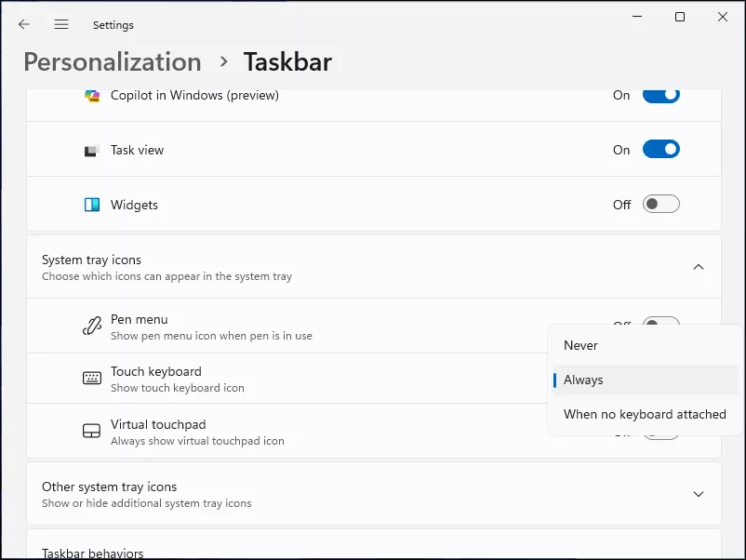This screenshot has width=746, height=560.
Task: Close the Settings window
Action: 722,17
